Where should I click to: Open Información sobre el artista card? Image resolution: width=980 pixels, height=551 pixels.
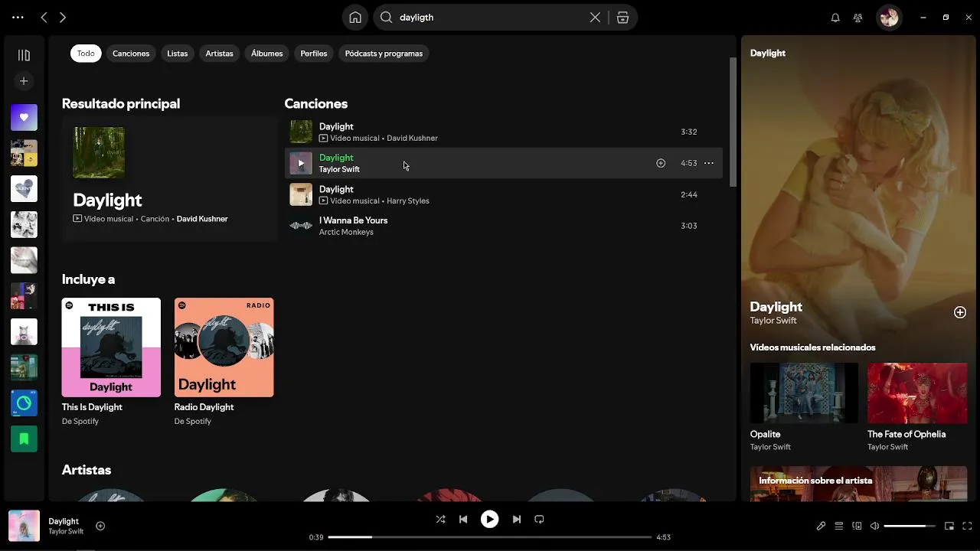(x=858, y=484)
